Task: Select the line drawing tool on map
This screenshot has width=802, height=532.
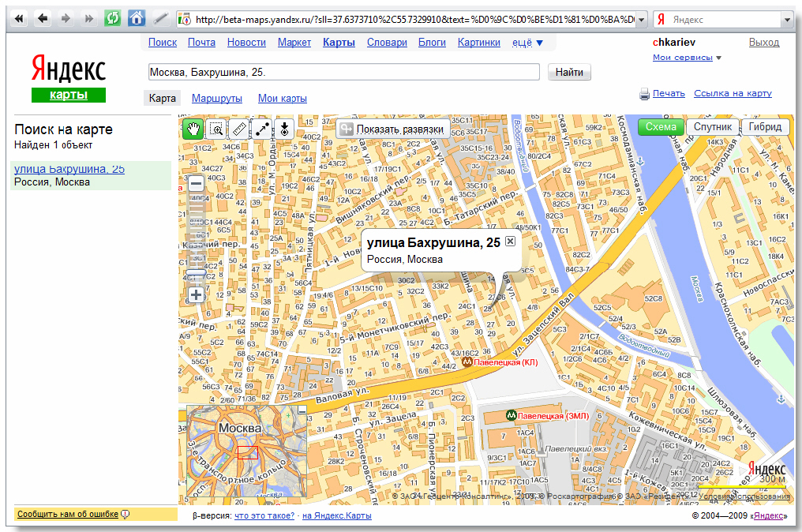Action: [262, 129]
